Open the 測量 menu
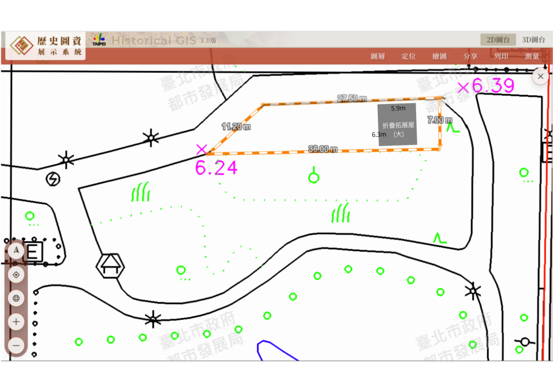This screenshot has width=554, height=392. click(x=532, y=56)
